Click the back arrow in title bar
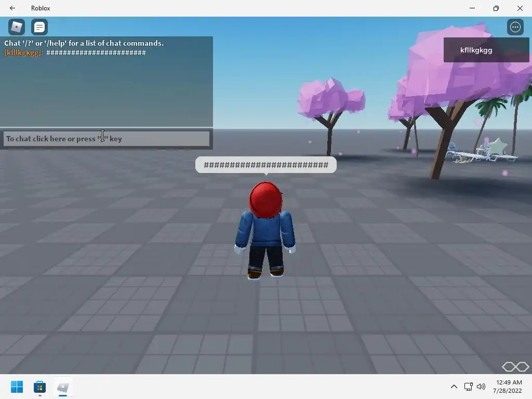Screen dimensions: 532x399 click(x=12, y=8)
